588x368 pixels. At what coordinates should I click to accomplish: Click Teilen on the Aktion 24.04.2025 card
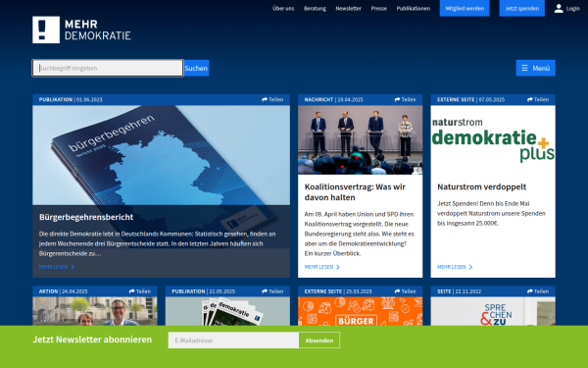pyautogui.click(x=140, y=291)
